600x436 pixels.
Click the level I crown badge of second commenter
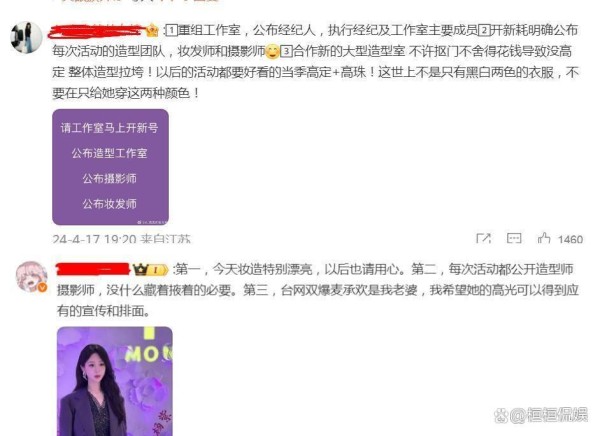tap(150, 270)
